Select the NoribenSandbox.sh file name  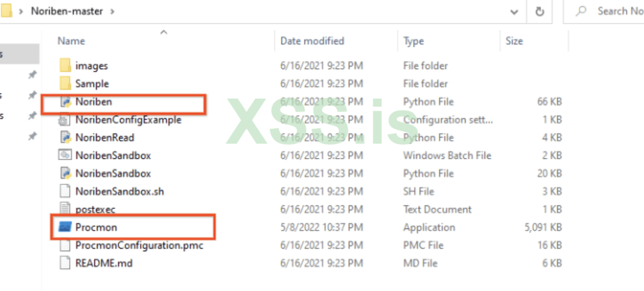119,191
